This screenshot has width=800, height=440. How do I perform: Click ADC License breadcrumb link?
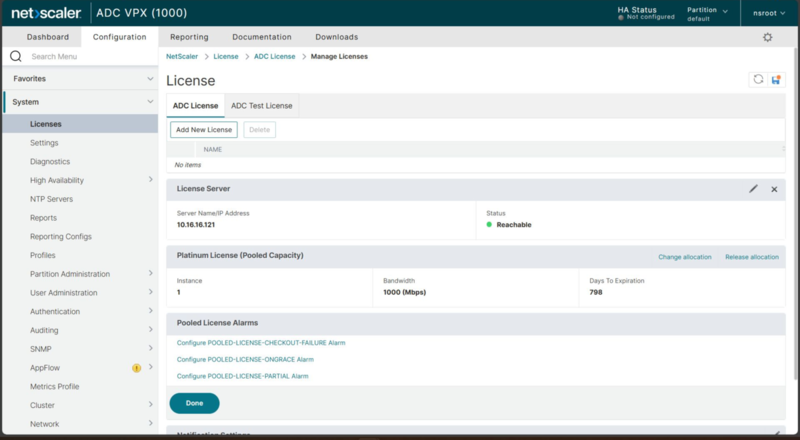274,56
